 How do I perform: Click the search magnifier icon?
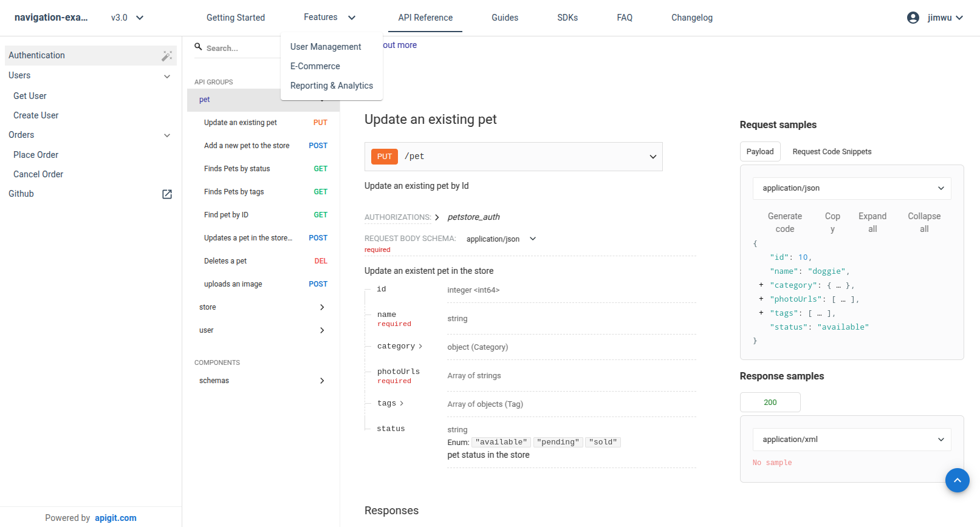198,47
